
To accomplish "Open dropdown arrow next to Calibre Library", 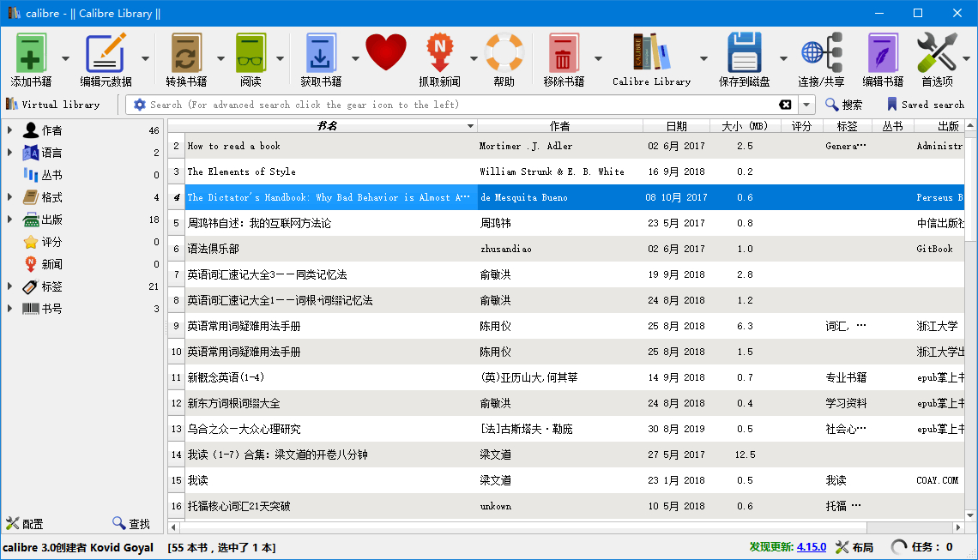I will tap(703, 58).
